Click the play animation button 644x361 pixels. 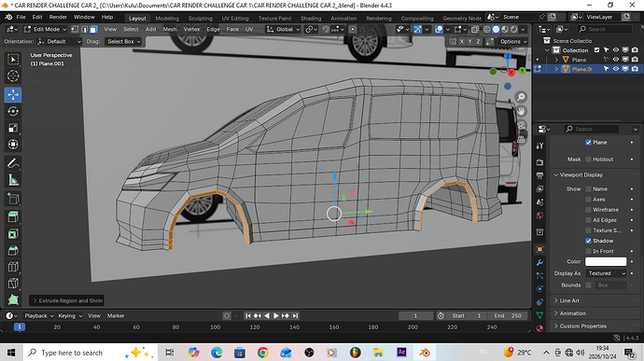(276, 316)
